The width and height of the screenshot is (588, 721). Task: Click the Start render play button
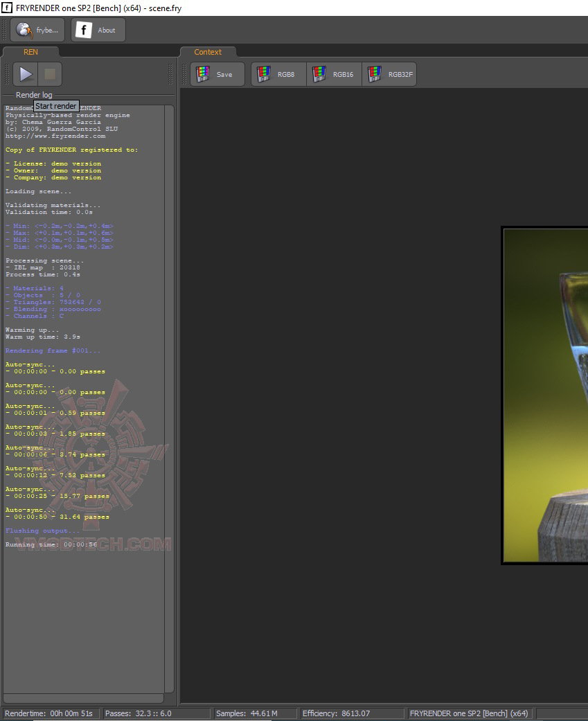[x=26, y=74]
